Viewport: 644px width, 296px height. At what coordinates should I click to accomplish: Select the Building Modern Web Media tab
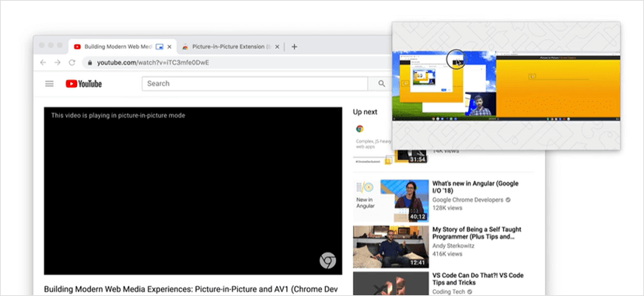[122, 47]
